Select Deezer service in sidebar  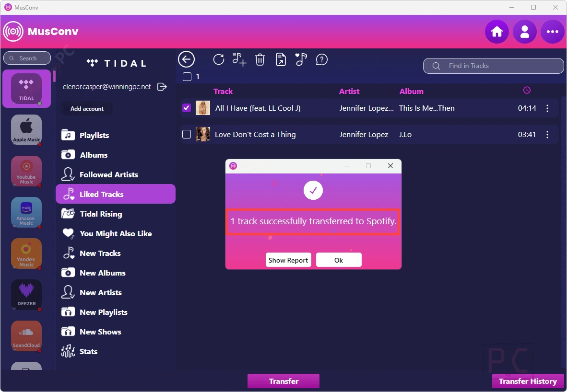pyautogui.click(x=26, y=294)
